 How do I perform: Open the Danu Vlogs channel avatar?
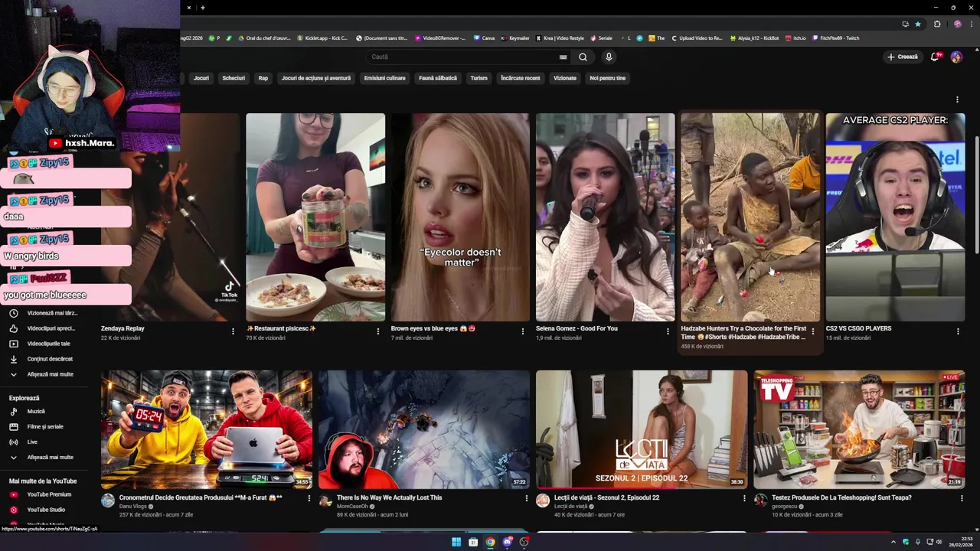108,500
